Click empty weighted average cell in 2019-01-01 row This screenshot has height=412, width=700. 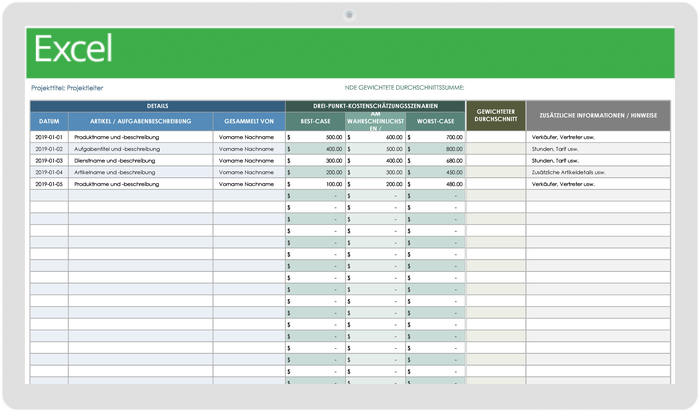pos(496,137)
